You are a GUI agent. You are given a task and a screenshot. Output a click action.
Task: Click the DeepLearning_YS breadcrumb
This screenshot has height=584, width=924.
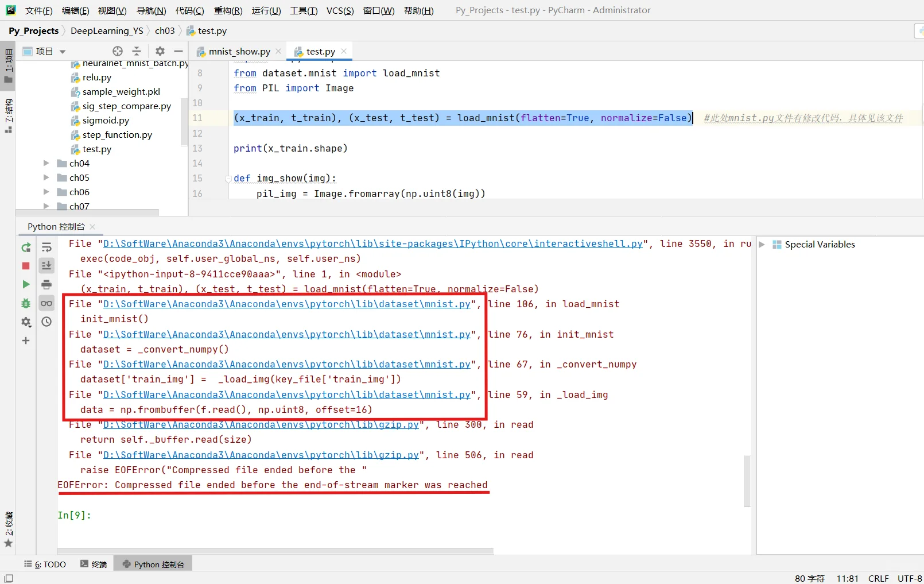click(x=107, y=30)
